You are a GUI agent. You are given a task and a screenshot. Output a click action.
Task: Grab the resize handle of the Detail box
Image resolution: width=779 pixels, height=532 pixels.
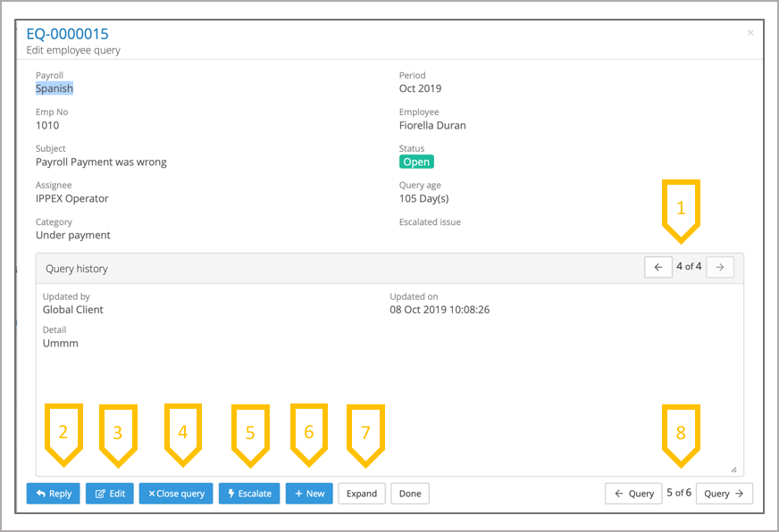click(733, 469)
